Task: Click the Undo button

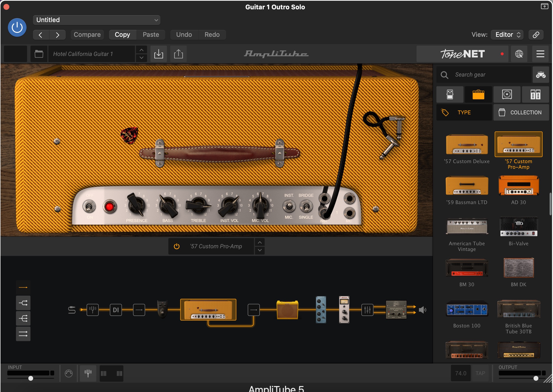Action: tap(184, 35)
